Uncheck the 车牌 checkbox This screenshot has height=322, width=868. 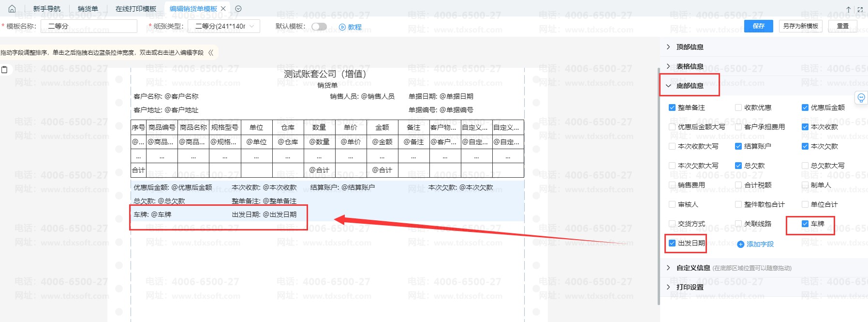[805, 224]
